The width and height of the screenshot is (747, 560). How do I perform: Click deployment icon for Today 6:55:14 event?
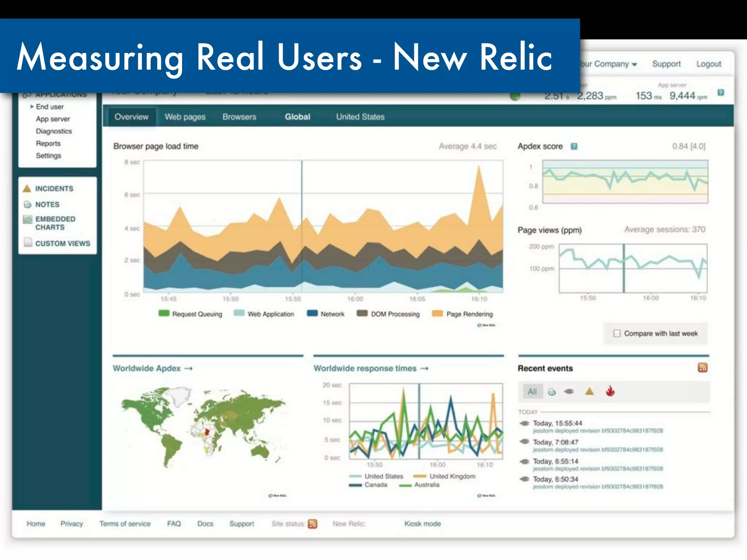tap(525, 461)
